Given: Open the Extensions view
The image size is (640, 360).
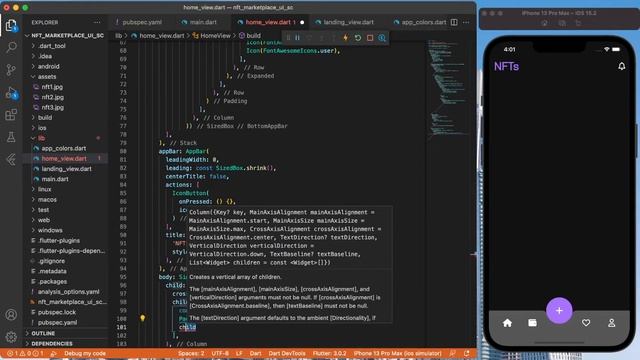Looking at the screenshot, I should coord(11,115).
